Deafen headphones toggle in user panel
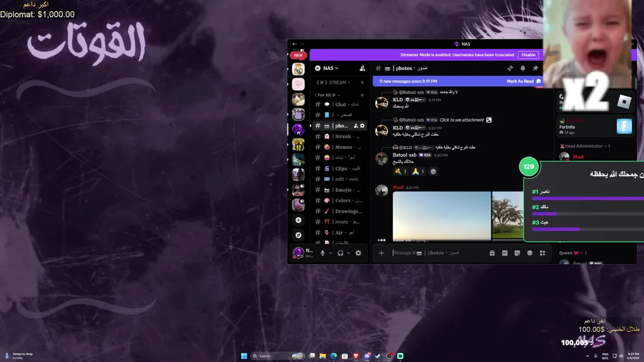Viewport: 644px width, 362px height. (x=341, y=253)
